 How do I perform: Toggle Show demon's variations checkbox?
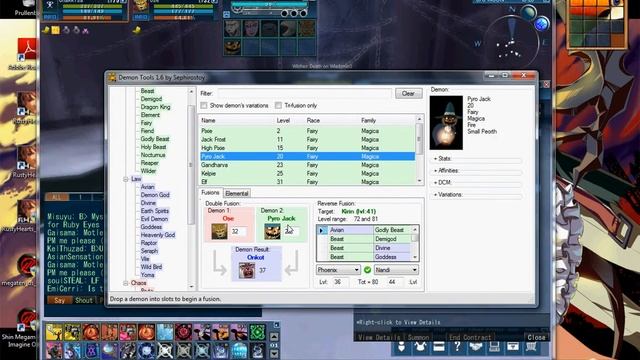(x=204, y=105)
